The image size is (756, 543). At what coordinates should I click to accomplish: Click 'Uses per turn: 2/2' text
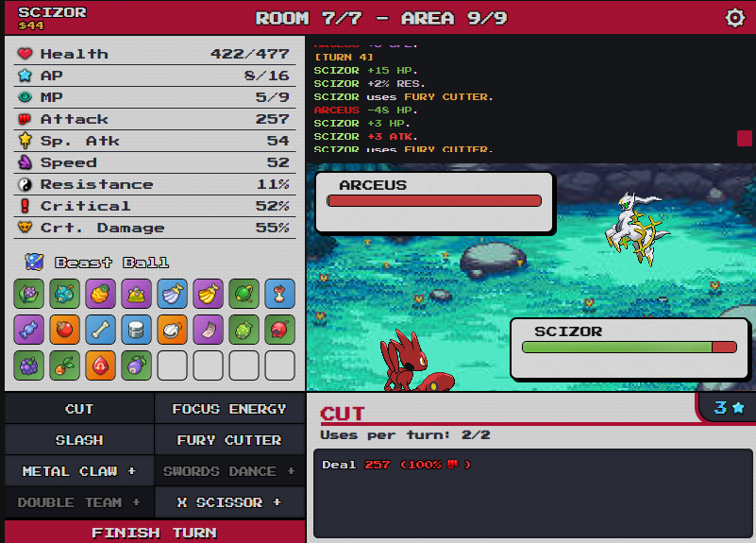pos(405,435)
